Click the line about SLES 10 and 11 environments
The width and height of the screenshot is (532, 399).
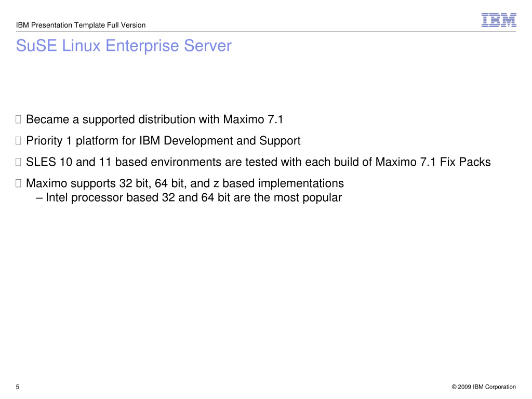click(x=258, y=162)
